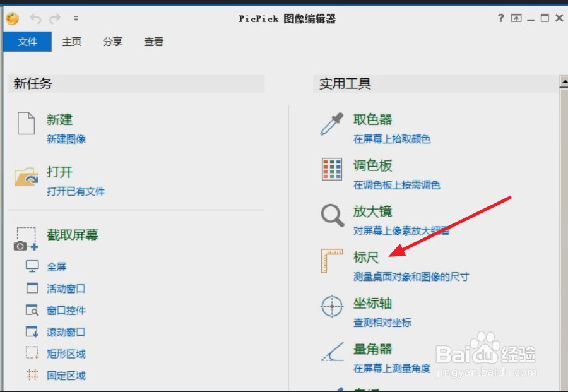
Task: Click the protractor icon for 量角器
Action: [333, 352]
